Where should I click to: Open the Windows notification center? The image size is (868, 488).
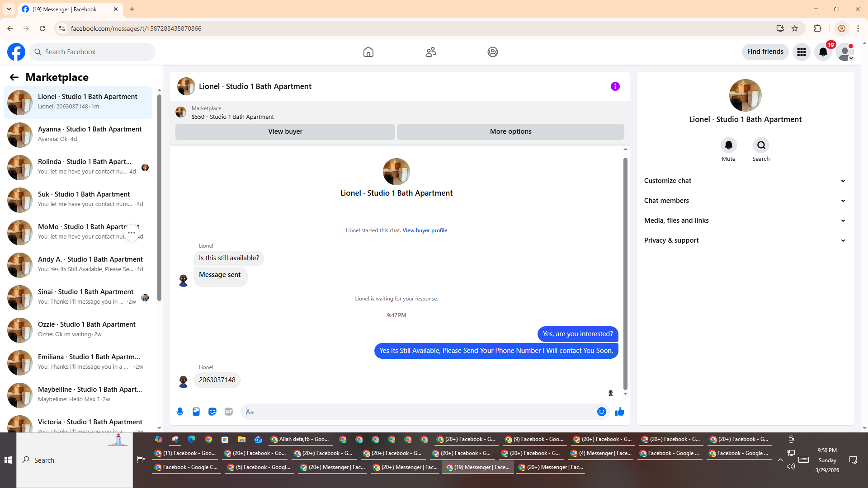[x=853, y=460]
